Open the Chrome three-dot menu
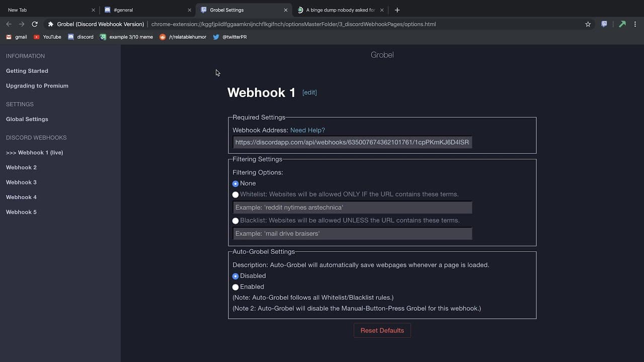The image size is (644, 362). click(635, 24)
